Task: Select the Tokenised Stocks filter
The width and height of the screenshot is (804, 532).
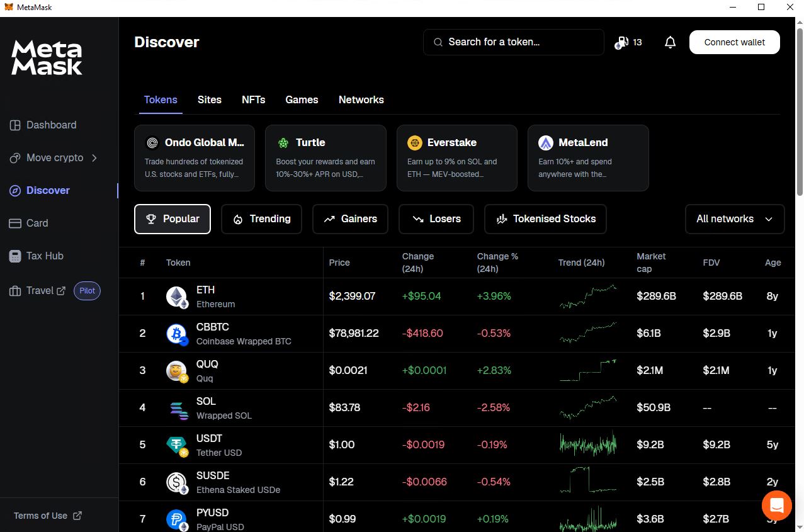Action: pyautogui.click(x=545, y=219)
